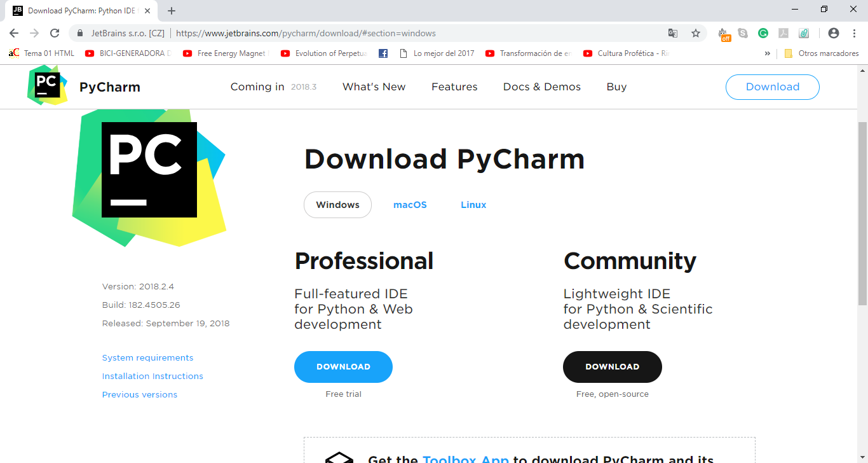868x463 pixels.
Task: Open the Grammarly extension icon
Action: (x=763, y=33)
